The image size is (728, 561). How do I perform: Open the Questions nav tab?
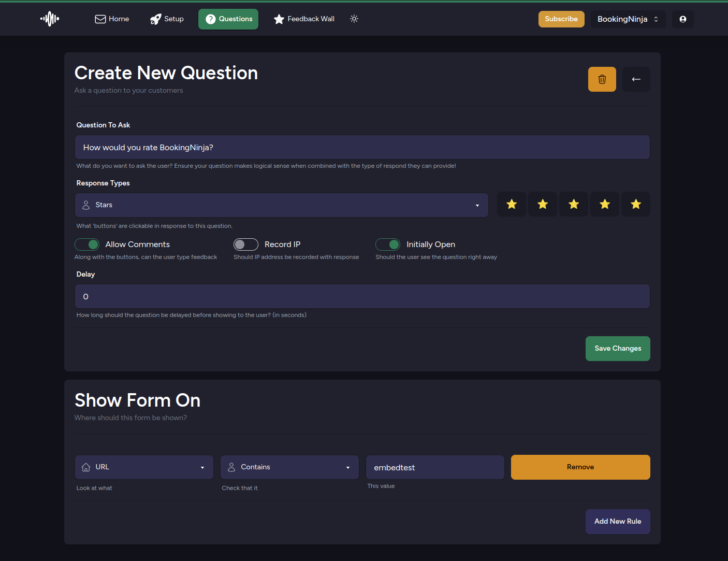[228, 19]
